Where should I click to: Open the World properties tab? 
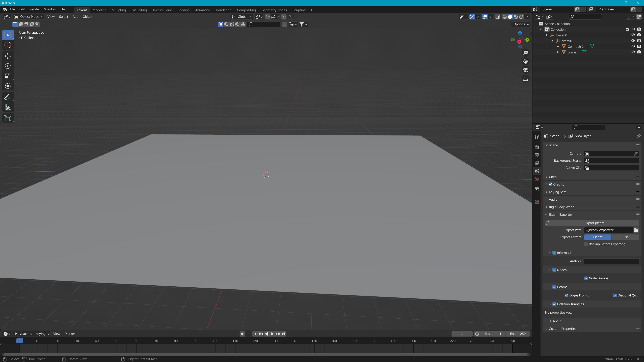536,179
